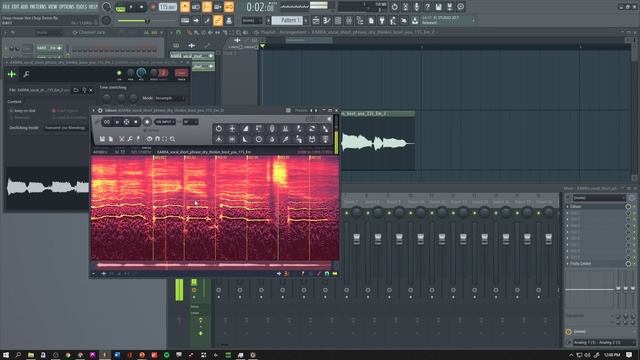The height and width of the screenshot is (360, 640).
Task: Click the time stretch clock icon in Edison
Action: [x=259, y=139]
